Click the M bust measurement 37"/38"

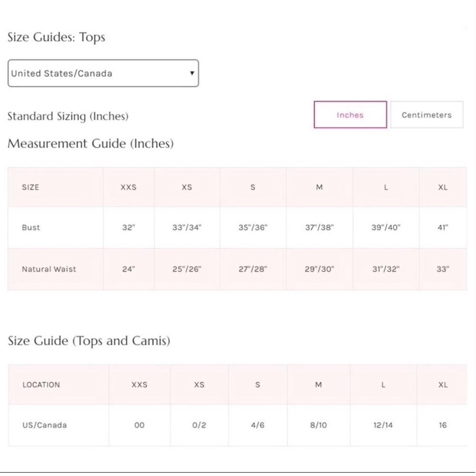point(319,228)
